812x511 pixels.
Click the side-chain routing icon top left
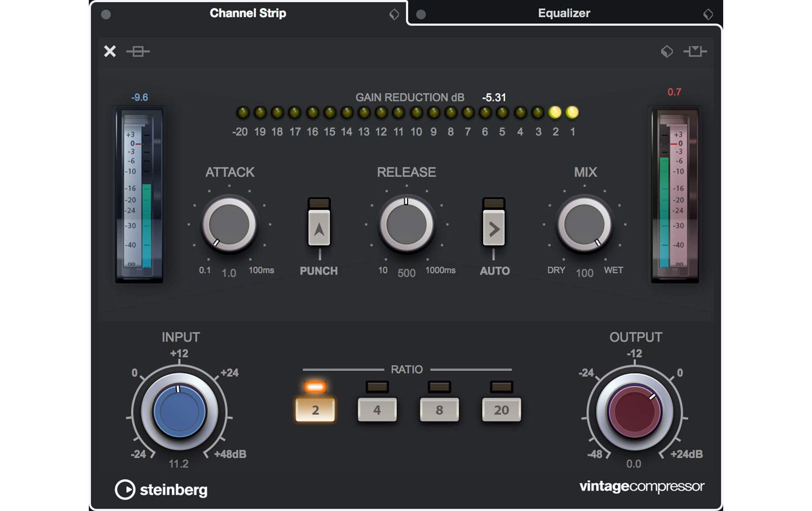pyautogui.click(x=138, y=52)
